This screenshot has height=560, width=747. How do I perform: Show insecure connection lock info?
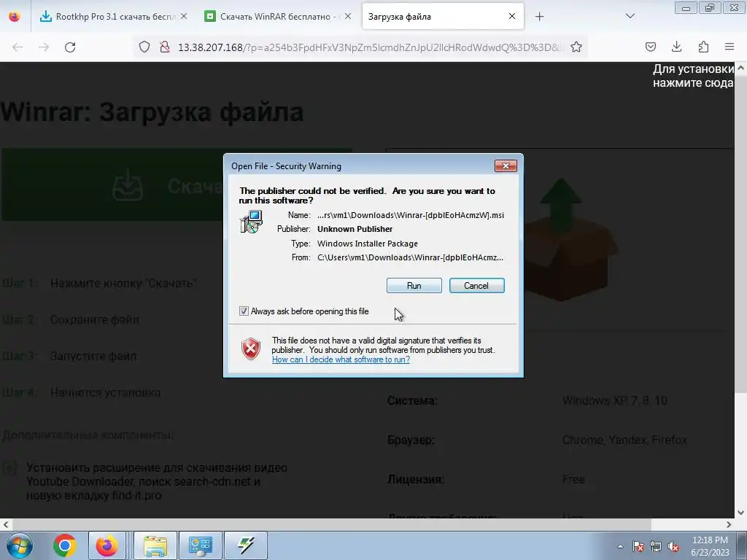tap(165, 47)
